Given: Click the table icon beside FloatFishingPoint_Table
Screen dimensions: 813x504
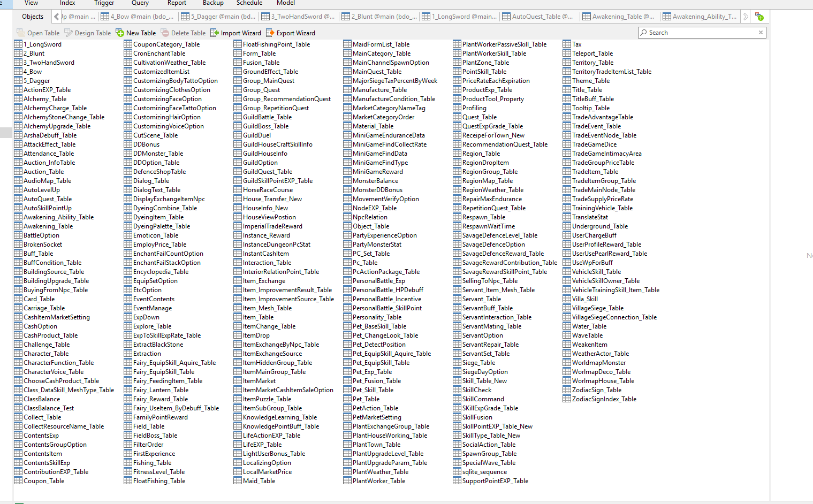Looking at the screenshot, I should coord(238,44).
